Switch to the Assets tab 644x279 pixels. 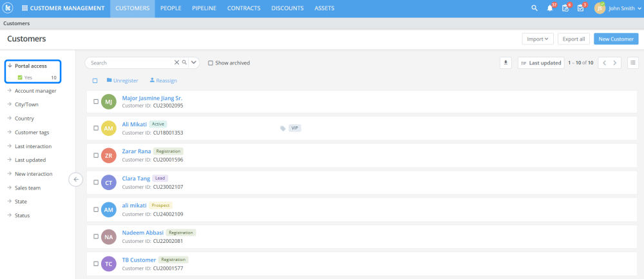(x=325, y=8)
